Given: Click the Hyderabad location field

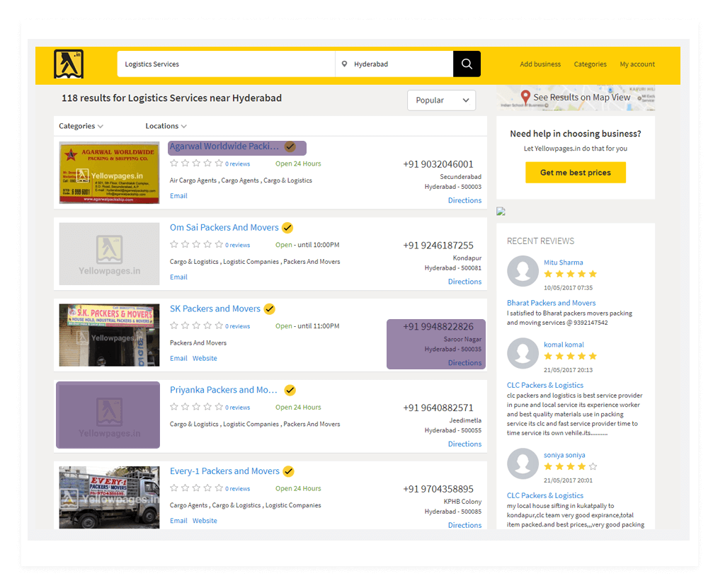Looking at the screenshot, I should click(394, 64).
